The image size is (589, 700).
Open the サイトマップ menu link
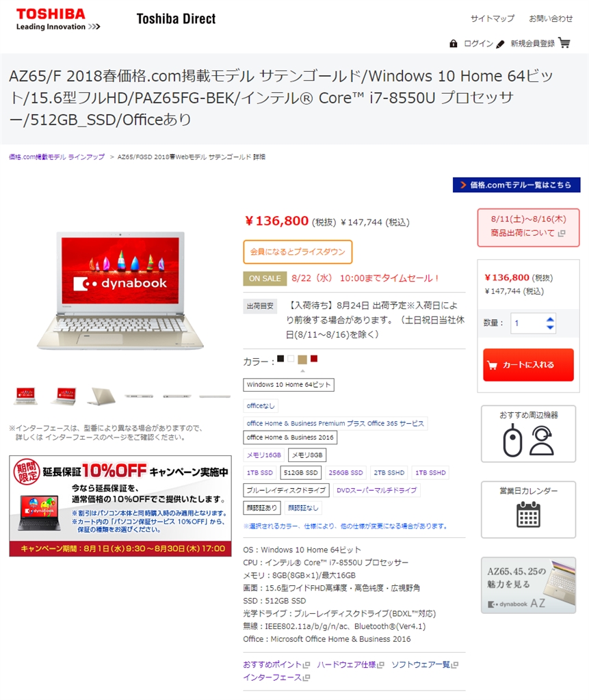(493, 18)
